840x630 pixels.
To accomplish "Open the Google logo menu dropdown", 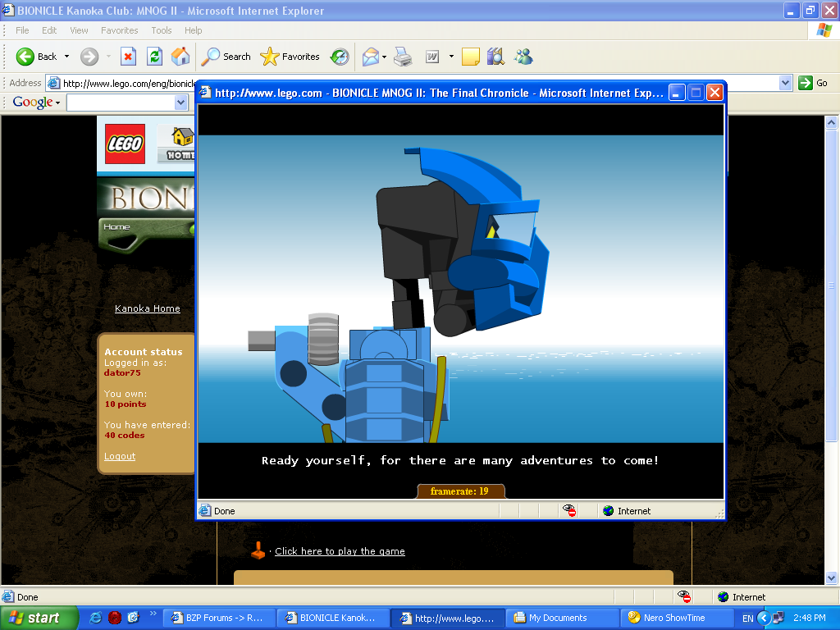I will click(x=57, y=103).
